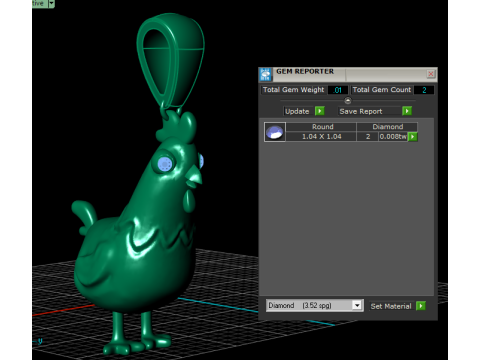
Task: Click the Save Report label
Action: click(x=361, y=111)
